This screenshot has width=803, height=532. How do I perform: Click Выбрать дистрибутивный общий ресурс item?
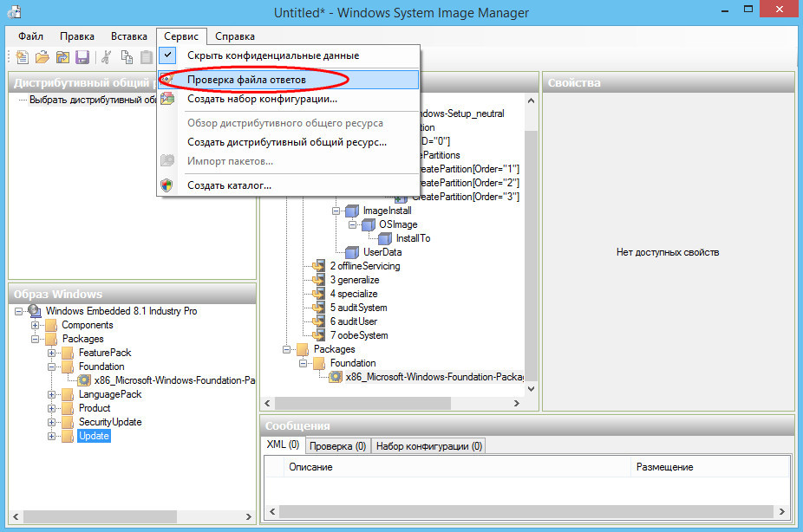tap(93, 100)
